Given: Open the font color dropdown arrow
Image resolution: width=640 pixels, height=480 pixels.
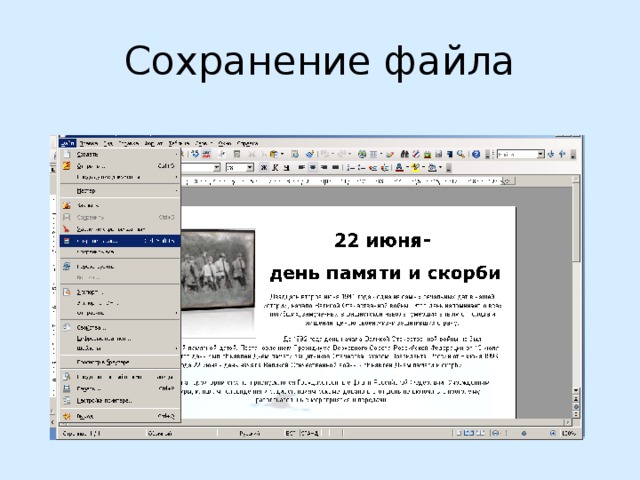Looking at the screenshot, I should tap(407, 168).
